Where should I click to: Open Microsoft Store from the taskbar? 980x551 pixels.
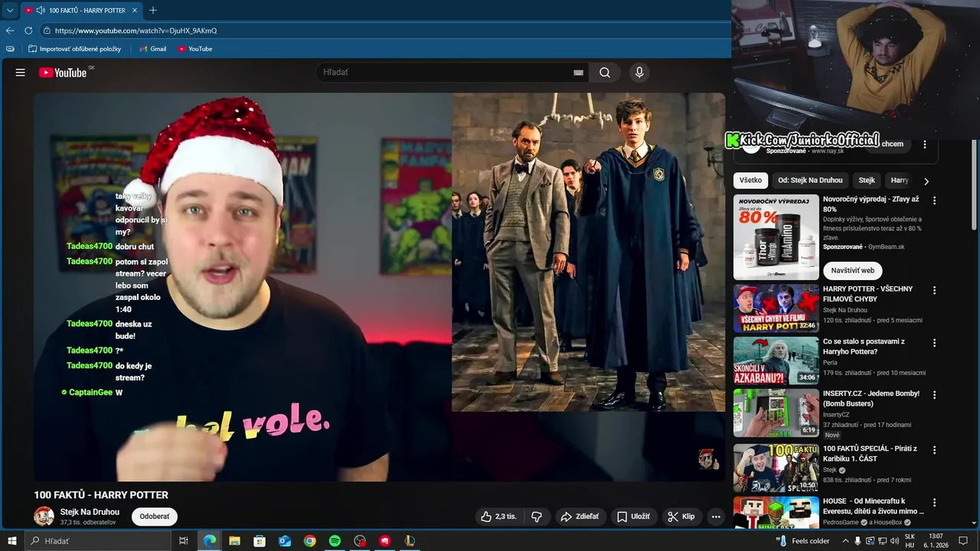tap(260, 541)
